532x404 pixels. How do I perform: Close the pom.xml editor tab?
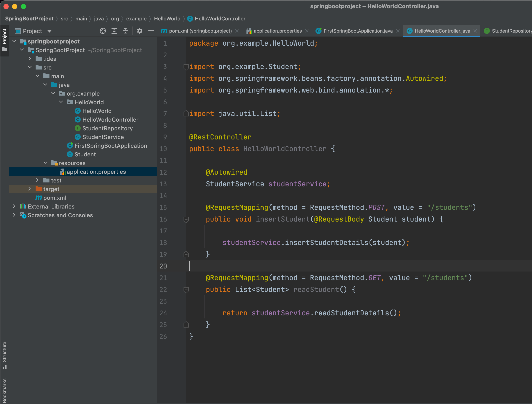pyautogui.click(x=237, y=31)
